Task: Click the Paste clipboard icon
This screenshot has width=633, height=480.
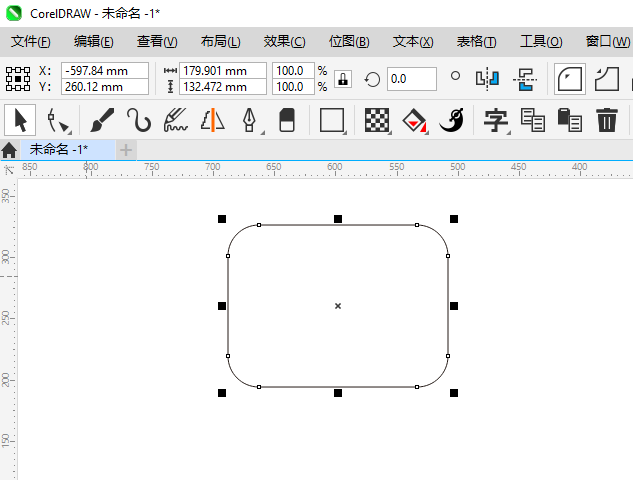Action: click(x=570, y=120)
